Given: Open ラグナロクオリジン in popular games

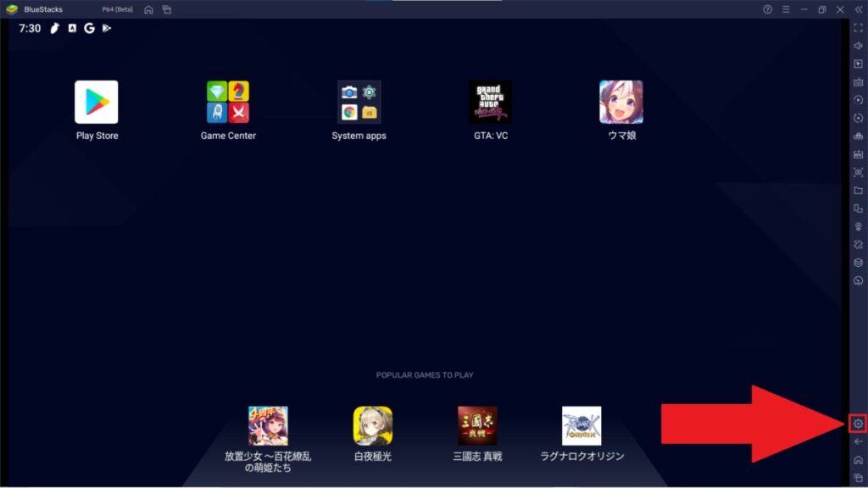Looking at the screenshot, I should tap(581, 426).
